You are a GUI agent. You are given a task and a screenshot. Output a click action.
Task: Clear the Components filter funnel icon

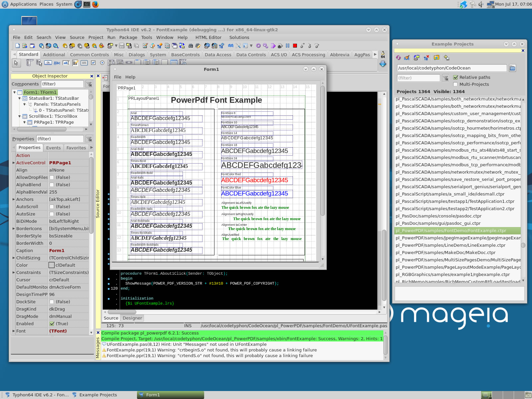[x=89, y=84]
